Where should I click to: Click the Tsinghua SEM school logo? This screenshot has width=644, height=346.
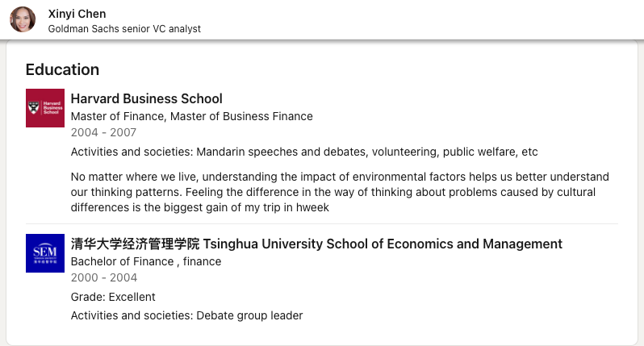45,253
